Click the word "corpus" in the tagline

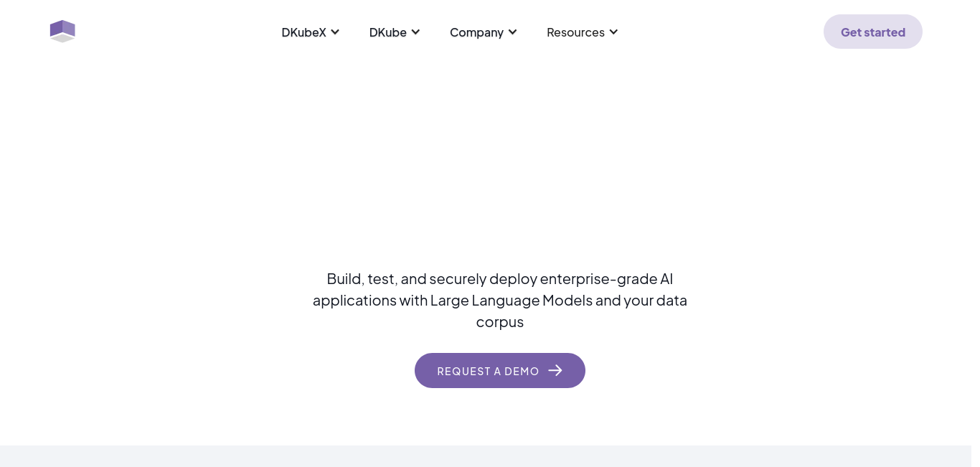tap(500, 321)
